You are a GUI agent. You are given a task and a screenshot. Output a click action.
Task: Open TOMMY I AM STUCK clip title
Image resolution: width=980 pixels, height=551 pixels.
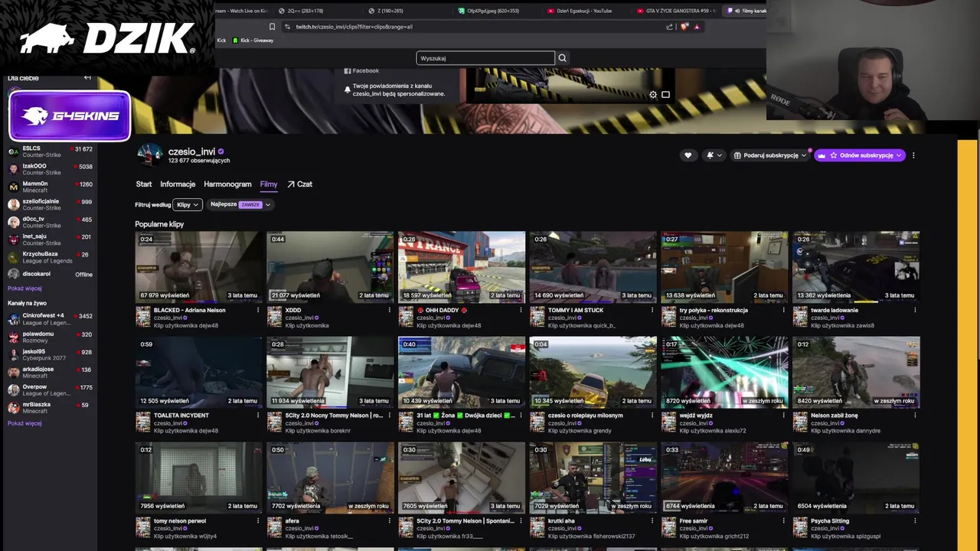[576, 310]
